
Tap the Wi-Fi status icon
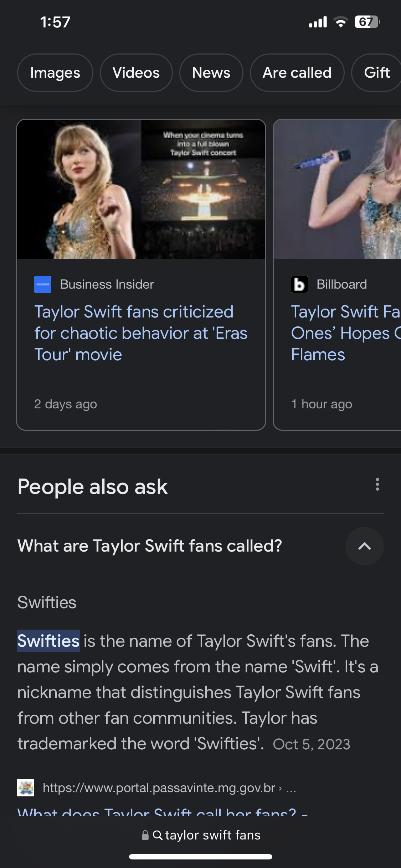click(341, 22)
